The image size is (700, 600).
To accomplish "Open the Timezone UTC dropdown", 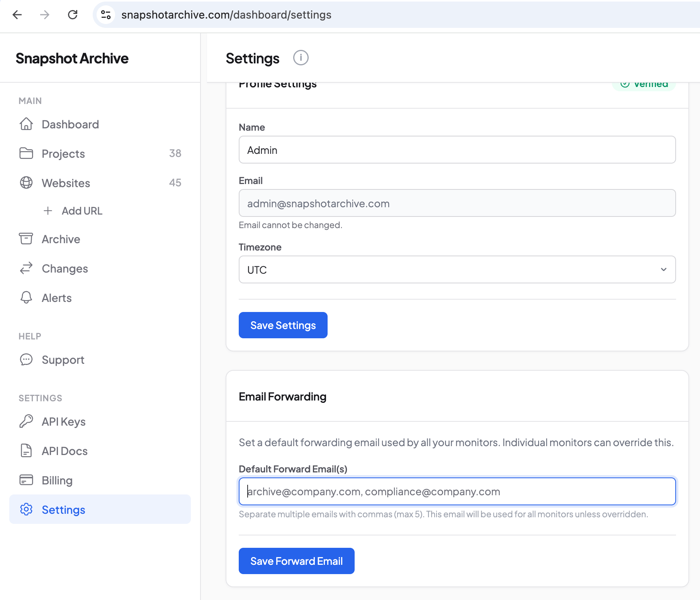I will pyautogui.click(x=457, y=269).
